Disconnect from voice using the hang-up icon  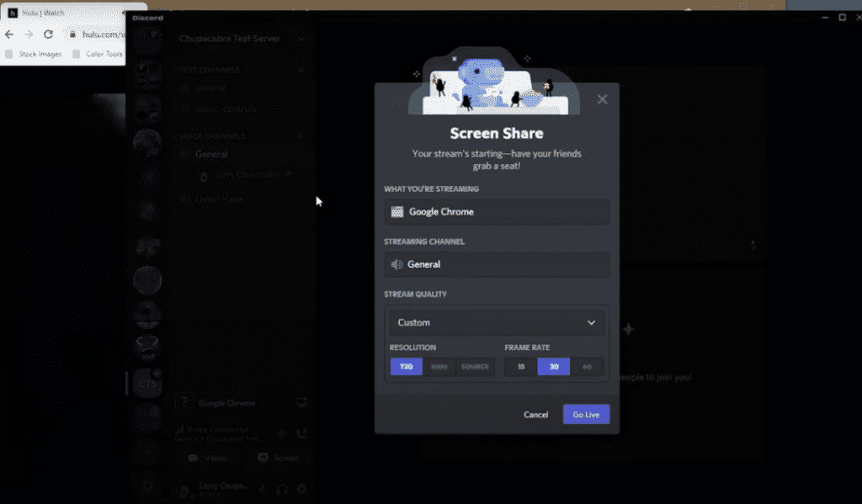(x=301, y=432)
